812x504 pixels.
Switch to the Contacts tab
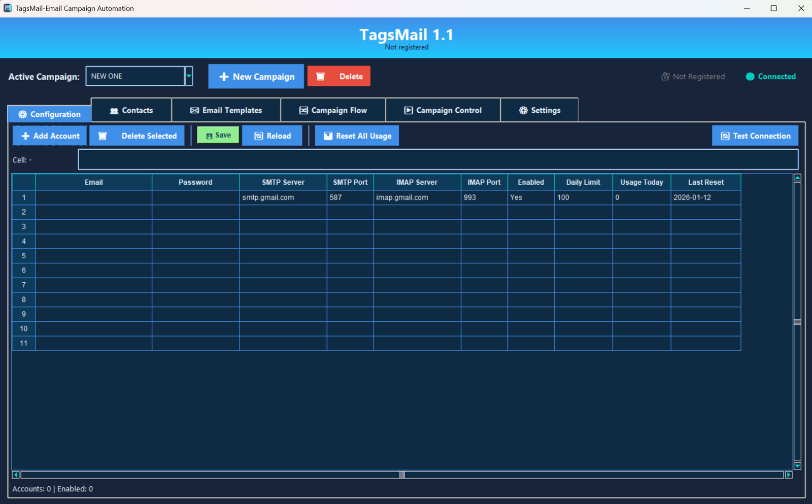coord(131,110)
